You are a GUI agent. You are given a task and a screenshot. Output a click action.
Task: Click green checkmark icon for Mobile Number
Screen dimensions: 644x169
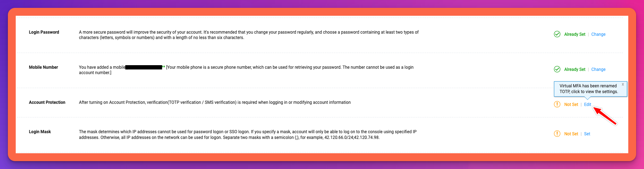(x=557, y=69)
